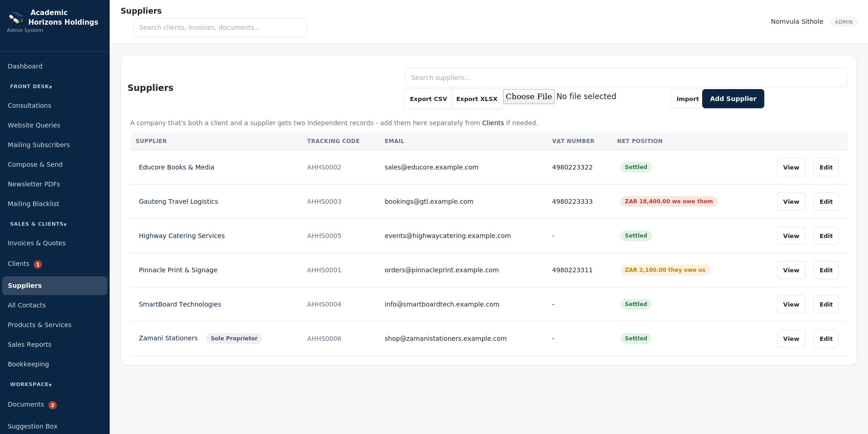The height and width of the screenshot is (434, 868).
Task: Click Add Supplier button
Action: click(733, 99)
